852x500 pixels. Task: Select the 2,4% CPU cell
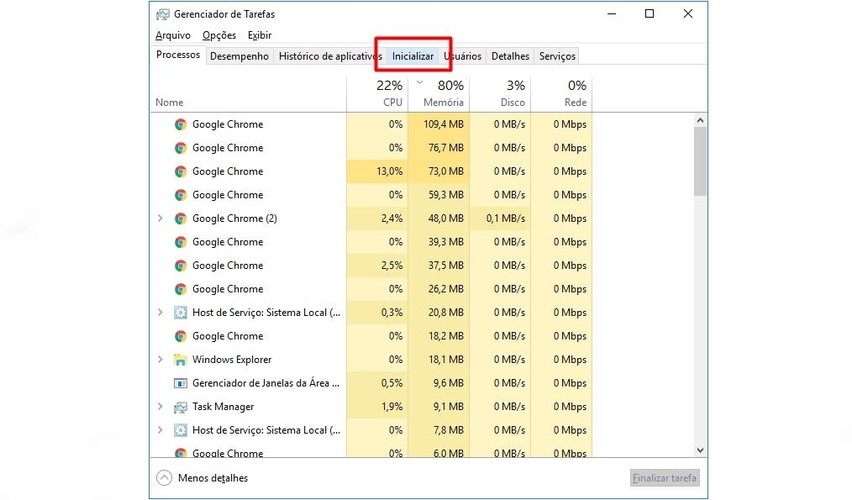tap(377, 218)
